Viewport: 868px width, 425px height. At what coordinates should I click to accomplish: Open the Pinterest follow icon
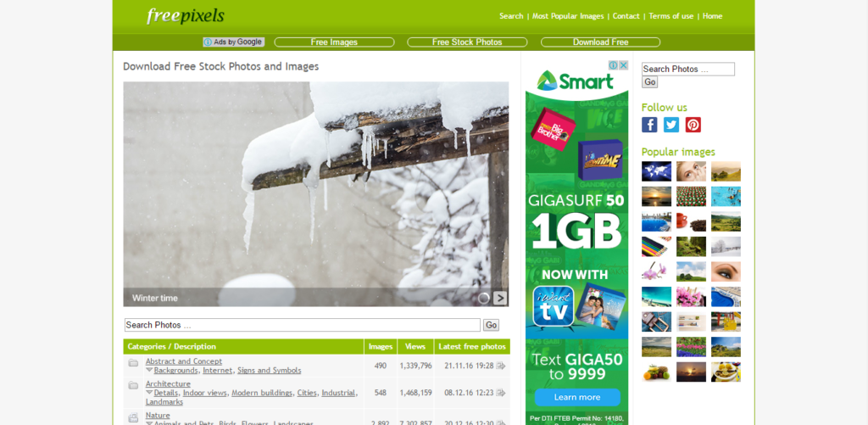pos(693,125)
